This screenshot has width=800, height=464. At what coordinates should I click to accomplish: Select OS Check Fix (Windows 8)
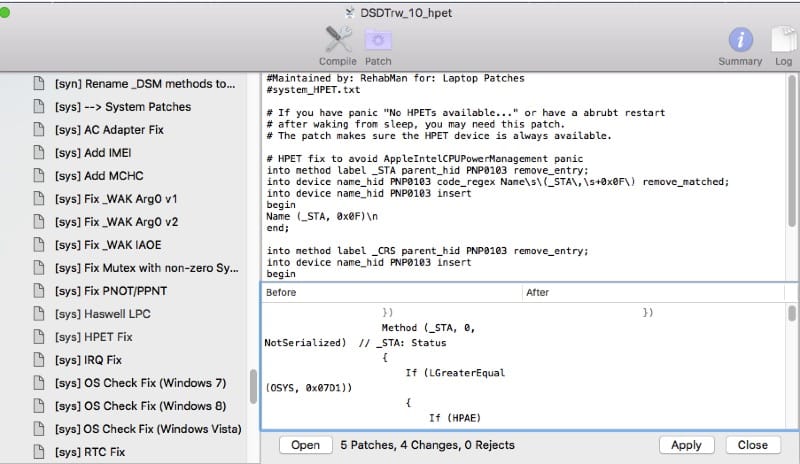[x=141, y=406]
